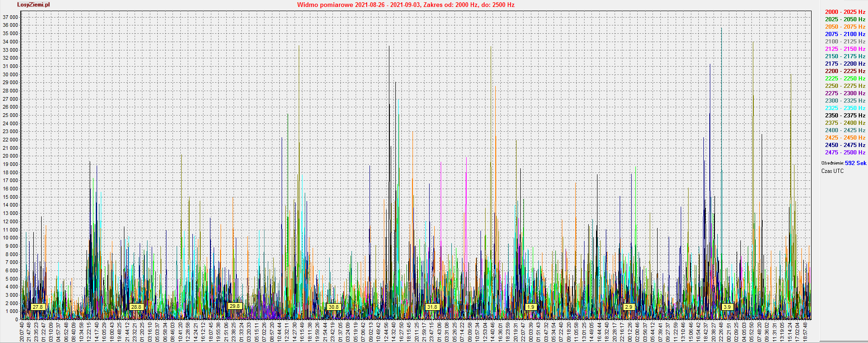Click the 28.8 date marker

[x=136, y=307]
